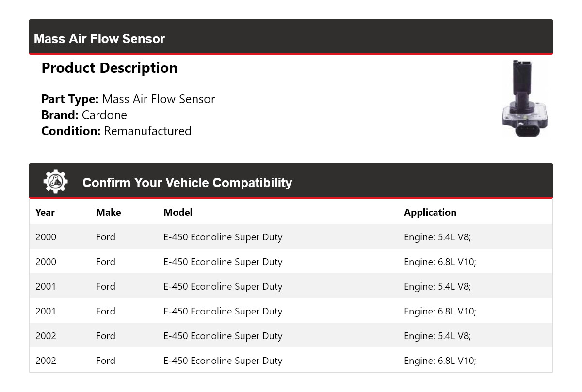Select the 2000 row with 6.8L V10 engine
582x392 pixels.
pyautogui.click(x=291, y=262)
